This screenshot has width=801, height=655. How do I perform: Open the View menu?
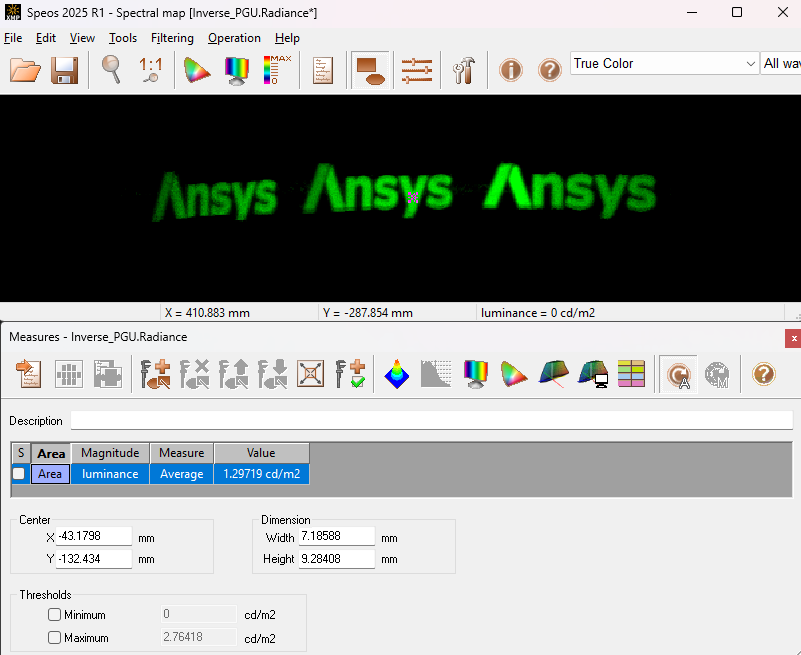[82, 38]
